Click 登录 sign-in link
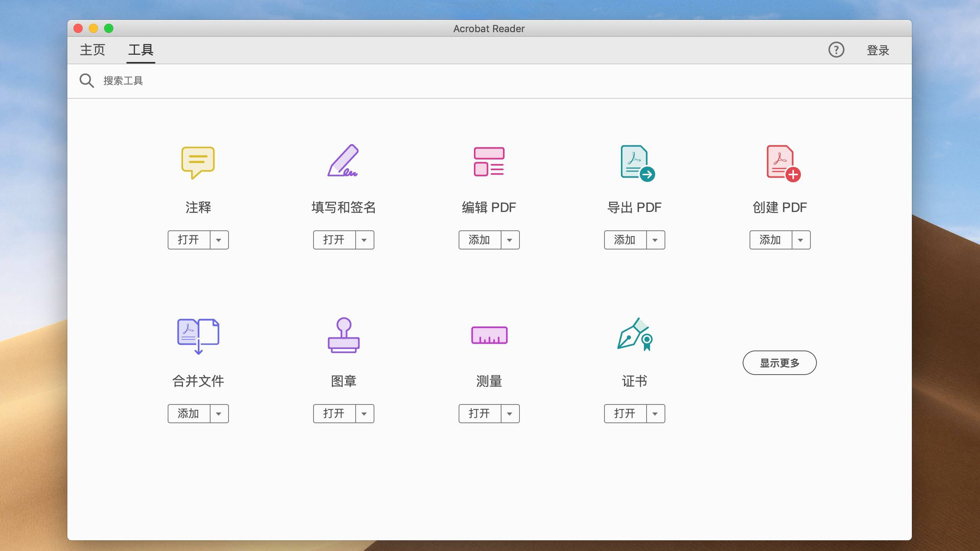 pyautogui.click(x=878, y=50)
